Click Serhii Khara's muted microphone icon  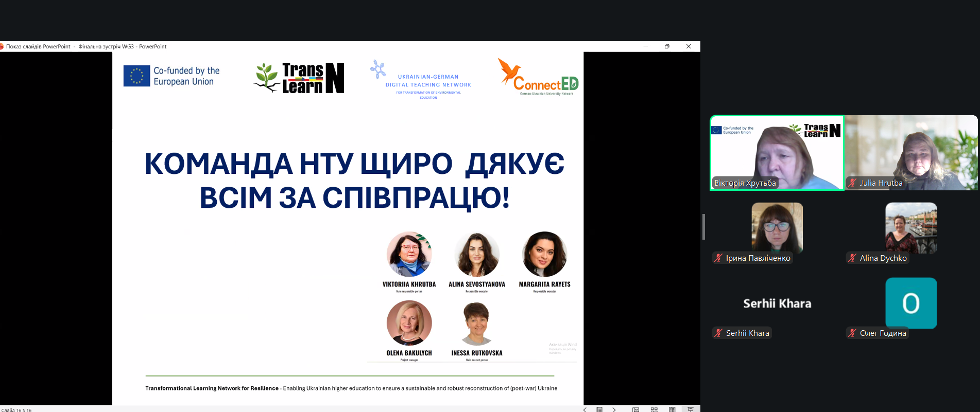point(718,333)
